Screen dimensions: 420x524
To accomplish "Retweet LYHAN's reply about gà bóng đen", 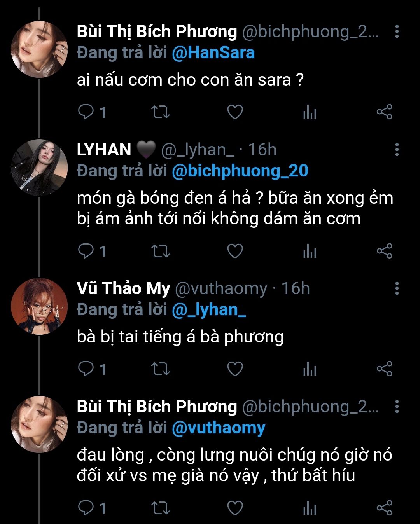I will coord(160,251).
